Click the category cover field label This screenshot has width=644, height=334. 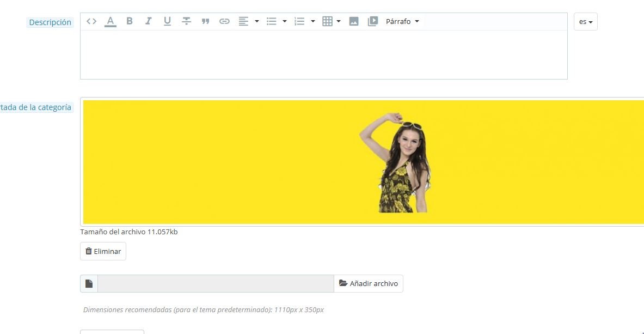[x=36, y=107]
